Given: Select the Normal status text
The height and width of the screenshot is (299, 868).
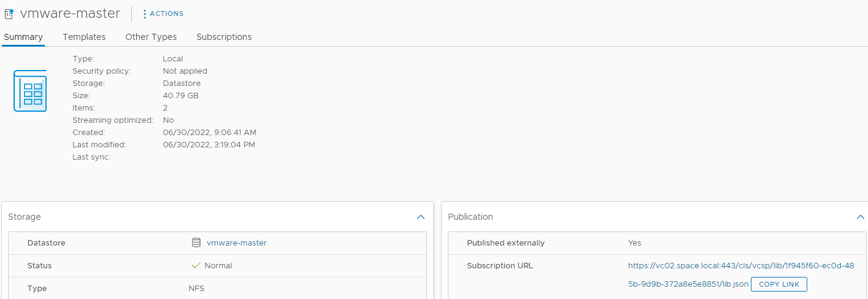Looking at the screenshot, I should (218, 266).
